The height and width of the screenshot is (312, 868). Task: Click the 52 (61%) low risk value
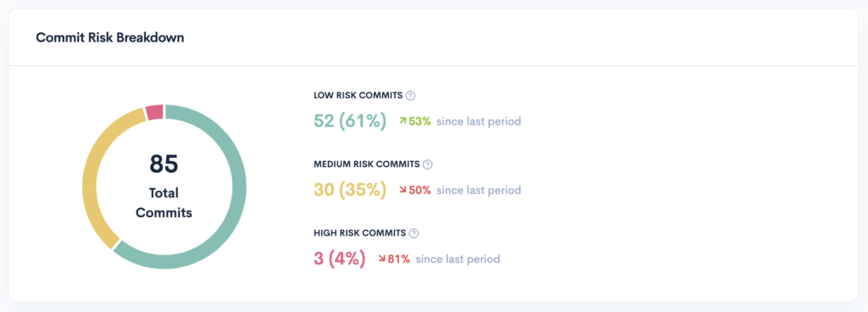point(350,121)
